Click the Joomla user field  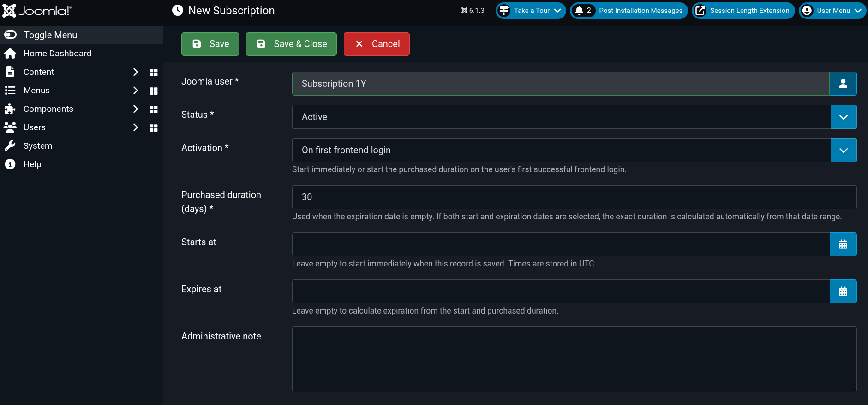(561, 84)
